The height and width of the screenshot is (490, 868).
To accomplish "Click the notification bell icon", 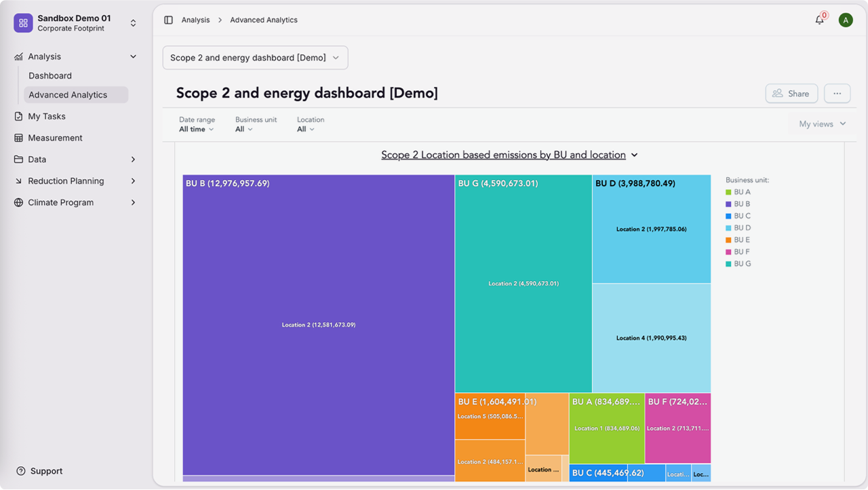I will [x=818, y=20].
